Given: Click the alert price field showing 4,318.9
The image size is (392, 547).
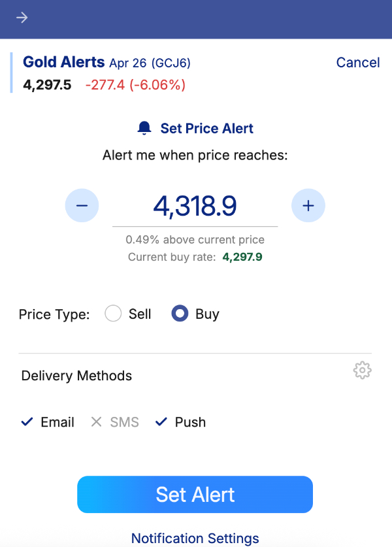Looking at the screenshot, I should coord(195,205).
